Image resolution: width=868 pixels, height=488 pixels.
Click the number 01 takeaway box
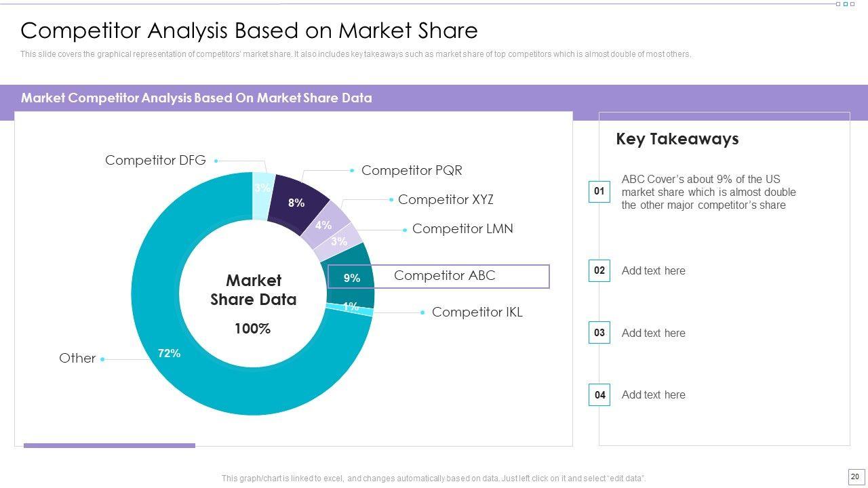[x=599, y=192]
